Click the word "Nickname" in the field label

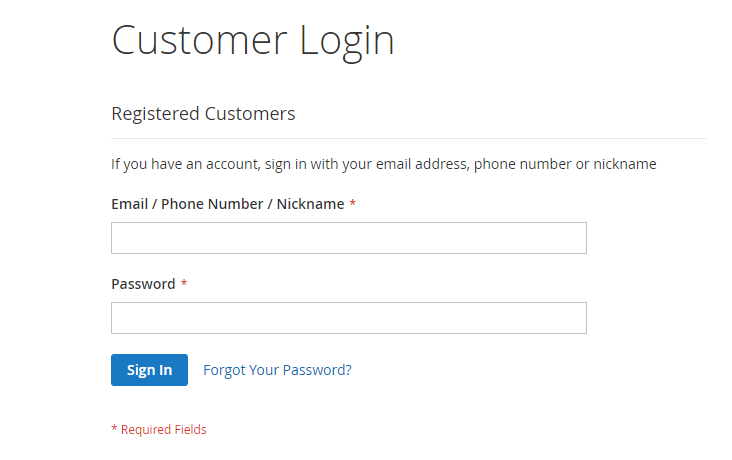[x=310, y=204]
